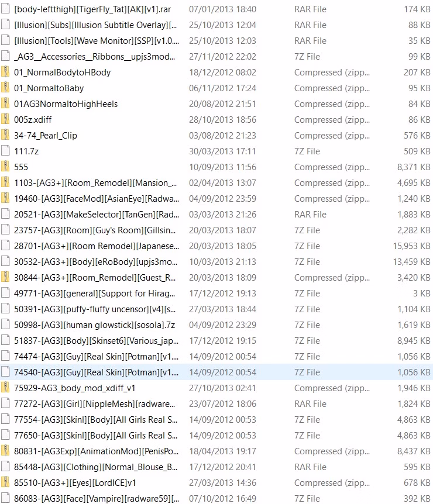Click the 13,459 KB size value
This screenshot has width=433, height=504.
pos(411,261)
